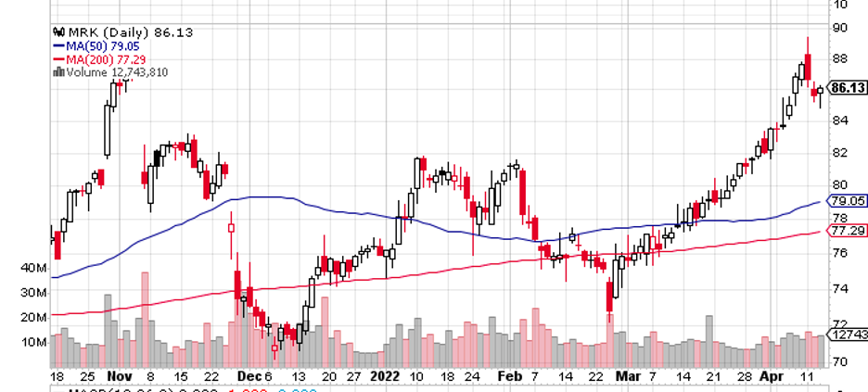Click the 86.13 current price tag
The height and width of the screenshot is (392, 868).
pyautogui.click(x=848, y=88)
